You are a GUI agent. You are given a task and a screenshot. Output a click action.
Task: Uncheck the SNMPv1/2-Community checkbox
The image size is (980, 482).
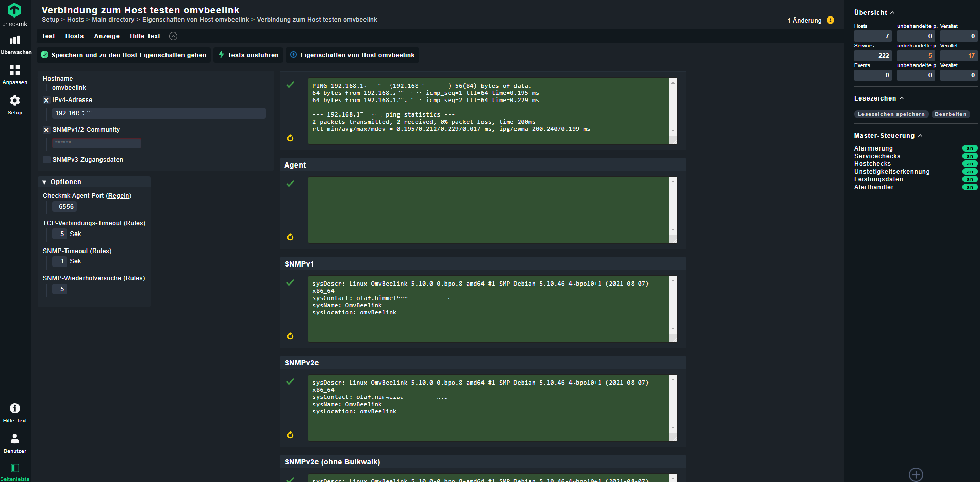(46, 130)
